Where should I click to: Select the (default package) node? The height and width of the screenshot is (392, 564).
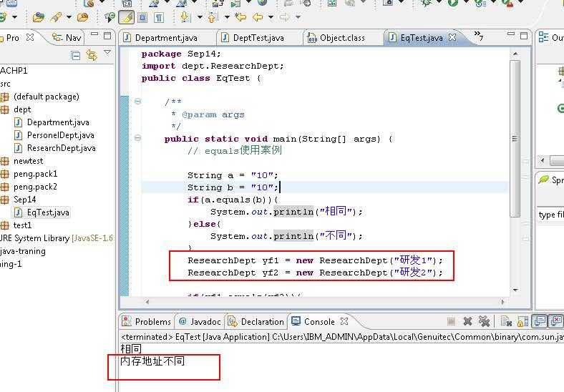[x=46, y=97]
